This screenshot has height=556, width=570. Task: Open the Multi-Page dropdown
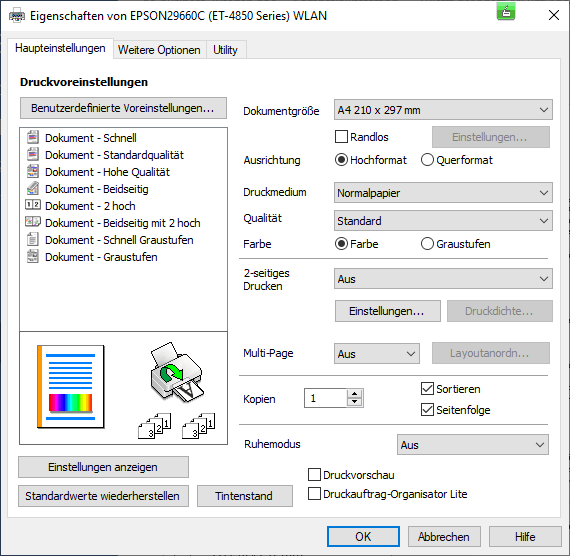point(377,353)
